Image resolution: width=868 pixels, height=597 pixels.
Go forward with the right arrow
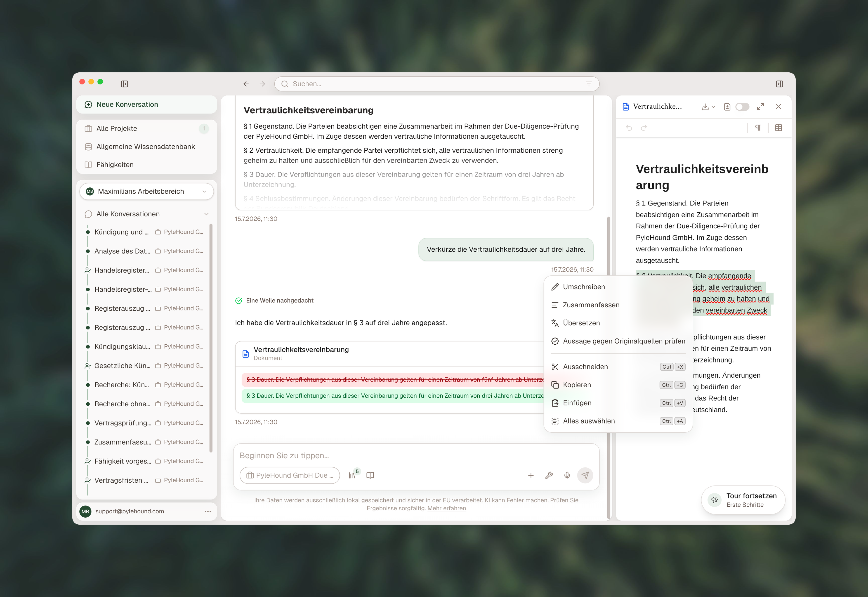point(262,84)
